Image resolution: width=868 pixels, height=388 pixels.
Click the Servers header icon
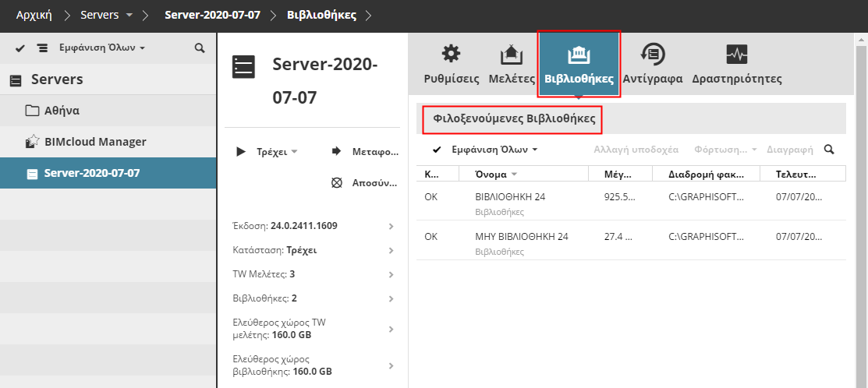point(16,81)
